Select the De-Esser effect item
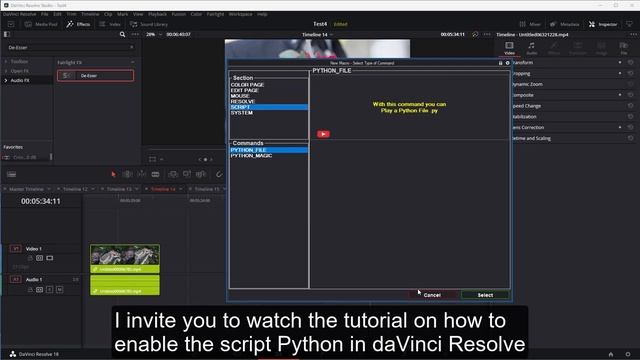The width and height of the screenshot is (640, 360). [96, 76]
